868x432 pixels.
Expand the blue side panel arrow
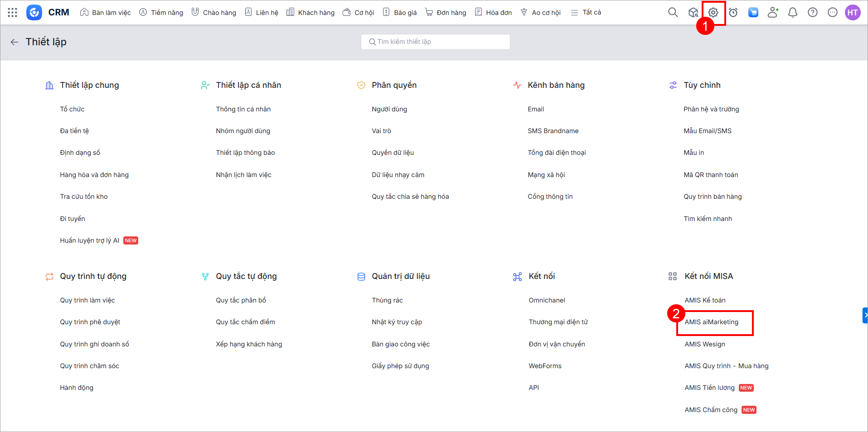(x=865, y=315)
